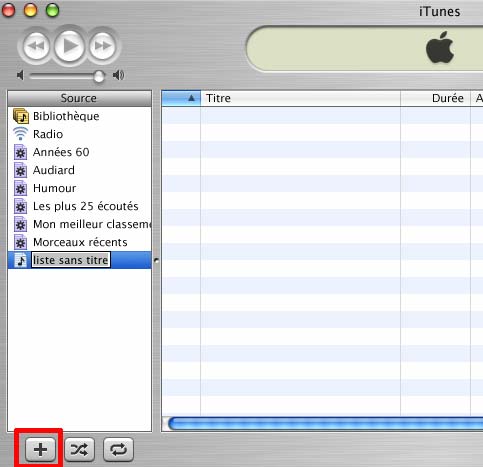Select the Audiard smart playlist
The image size is (483, 467).
(80, 170)
